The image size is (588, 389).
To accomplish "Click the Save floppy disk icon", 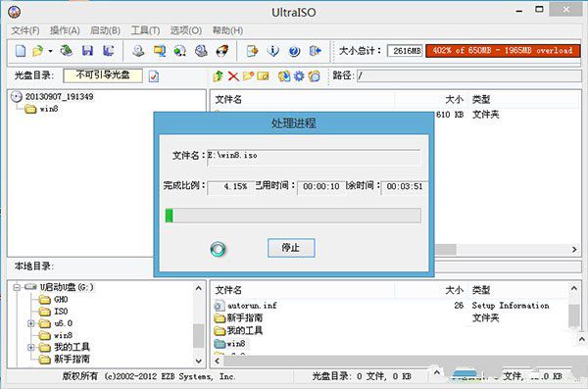I will tap(87, 51).
